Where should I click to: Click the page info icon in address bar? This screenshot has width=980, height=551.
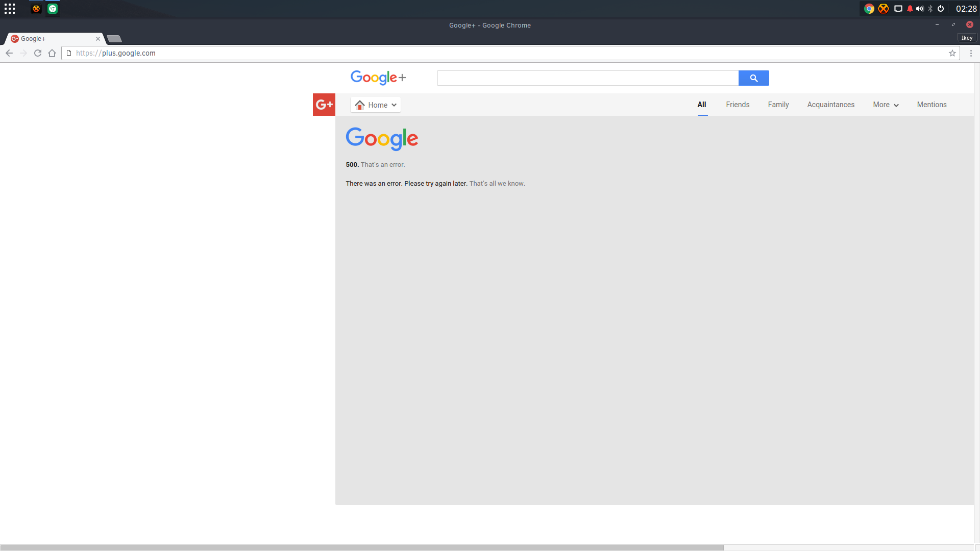[x=69, y=53]
